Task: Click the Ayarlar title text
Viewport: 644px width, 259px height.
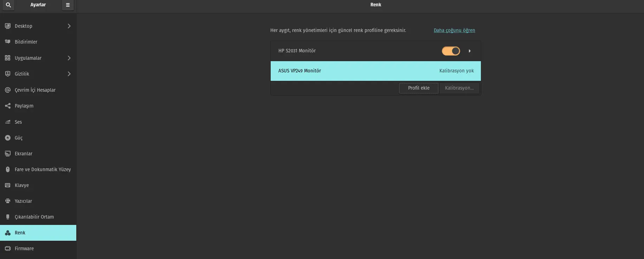Action: [x=38, y=5]
